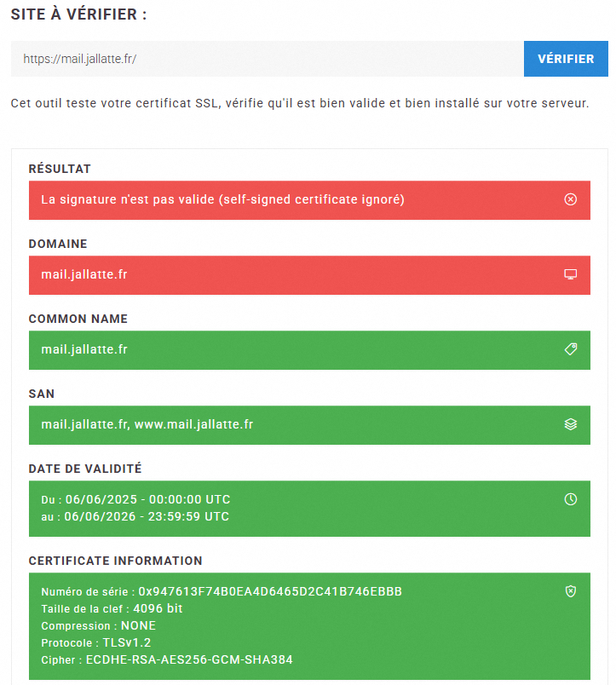Screen dimensions: 616x685
Task: Click the TLSv1.2 protocol line
Action: click(x=95, y=643)
